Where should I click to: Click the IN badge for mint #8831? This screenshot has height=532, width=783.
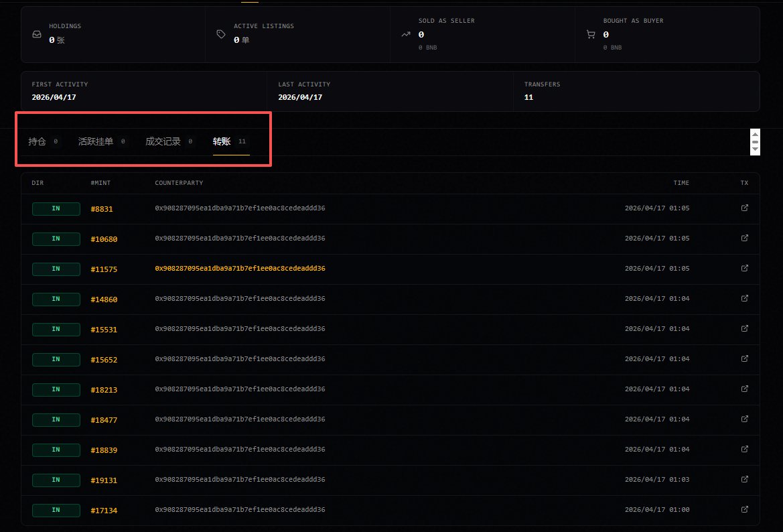click(x=56, y=209)
